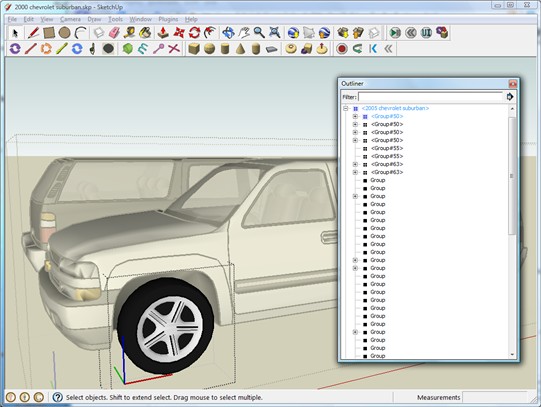The image size is (541, 407).
Task: Select the arrow Select tool
Action: pos(15,33)
